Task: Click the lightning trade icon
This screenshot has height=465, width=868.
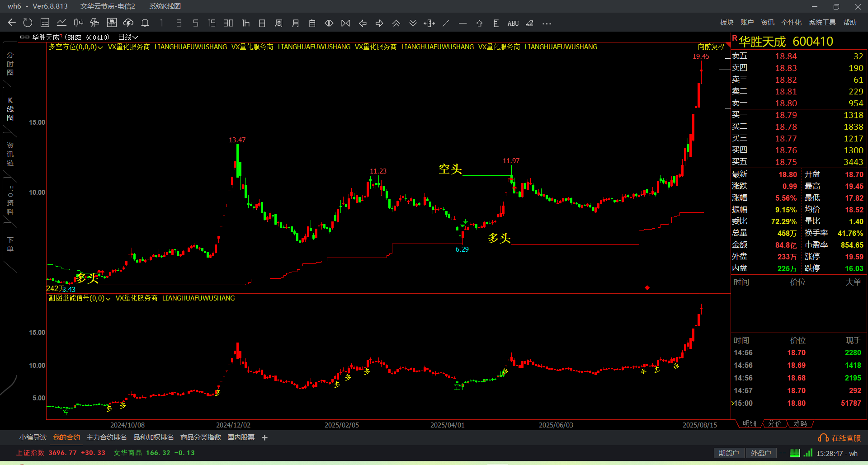Action: (x=94, y=23)
